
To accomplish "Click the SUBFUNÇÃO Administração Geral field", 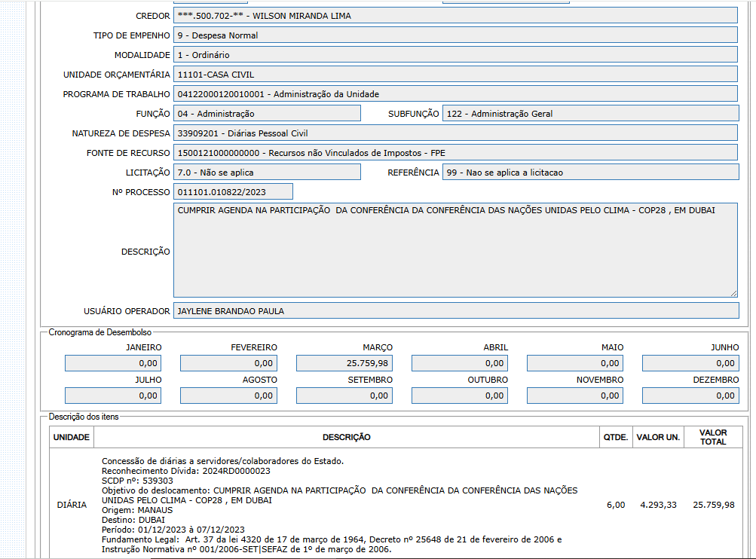I will point(590,114).
